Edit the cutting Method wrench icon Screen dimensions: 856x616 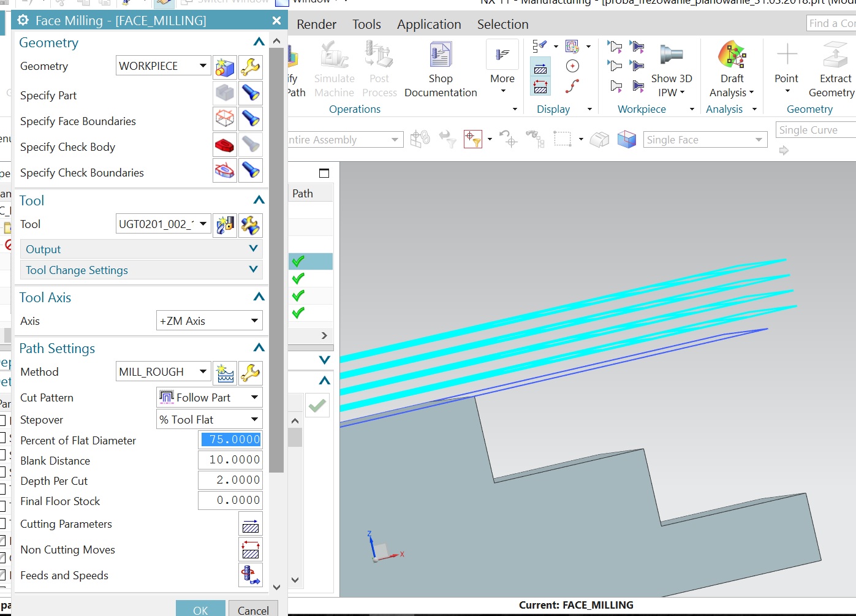click(250, 372)
